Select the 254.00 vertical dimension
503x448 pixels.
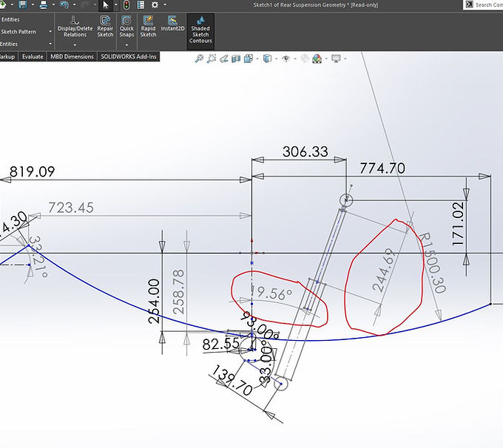pos(155,301)
